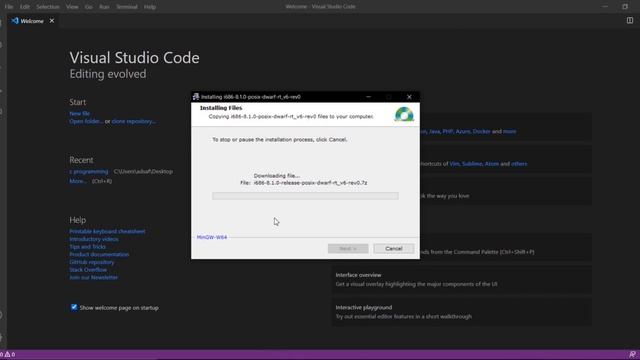Image resolution: width=640 pixels, height=360 pixels.
Task: Click Join our Newsletter link
Action: 93,278
